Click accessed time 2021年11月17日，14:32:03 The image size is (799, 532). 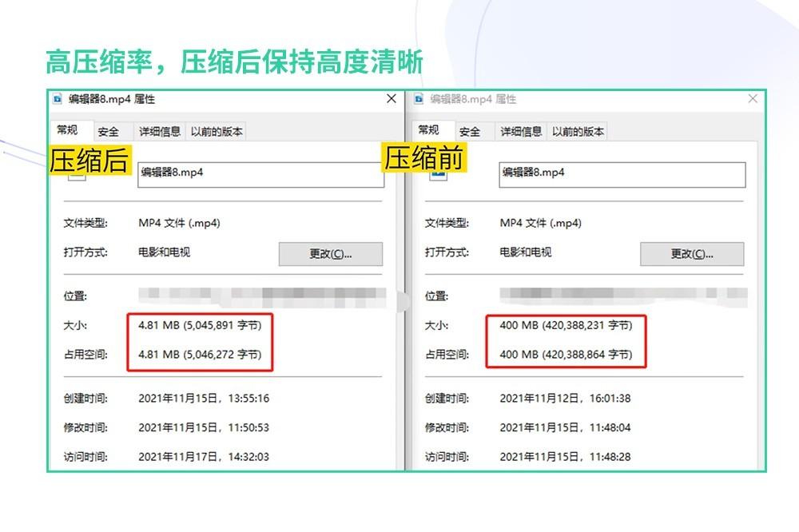(204, 457)
